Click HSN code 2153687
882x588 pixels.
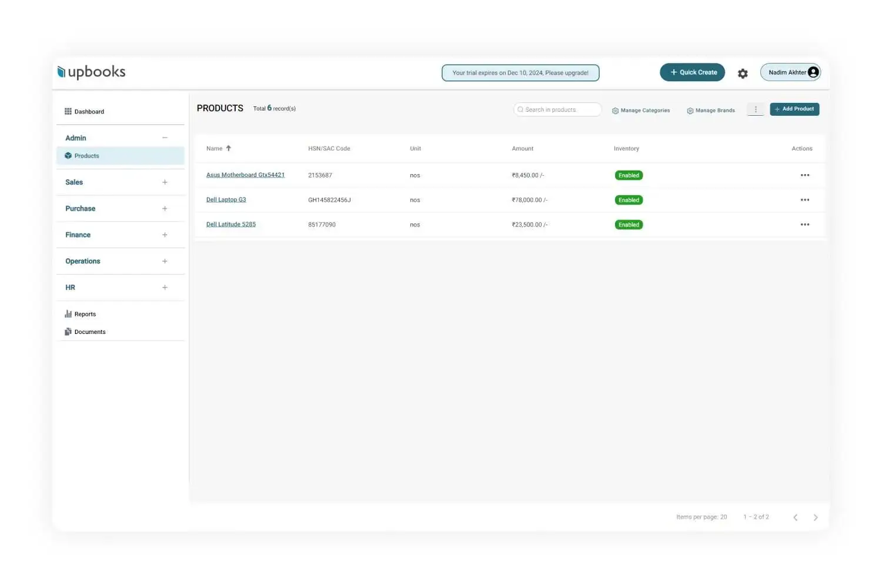tap(320, 176)
